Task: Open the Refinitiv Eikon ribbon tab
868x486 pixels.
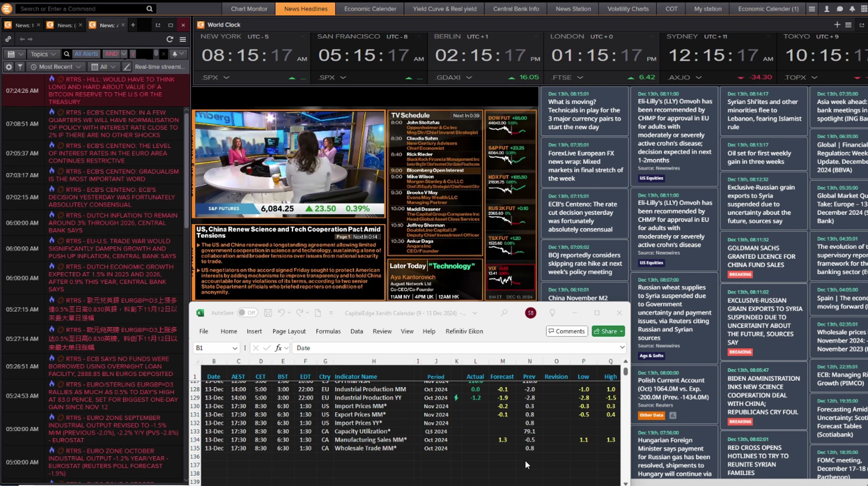Action: pos(464,331)
